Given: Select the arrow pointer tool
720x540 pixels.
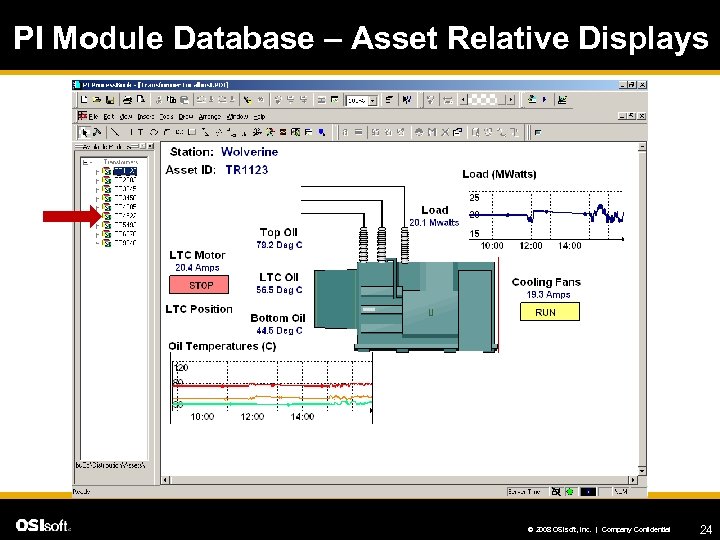Looking at the screenshot, I should 84,132.
